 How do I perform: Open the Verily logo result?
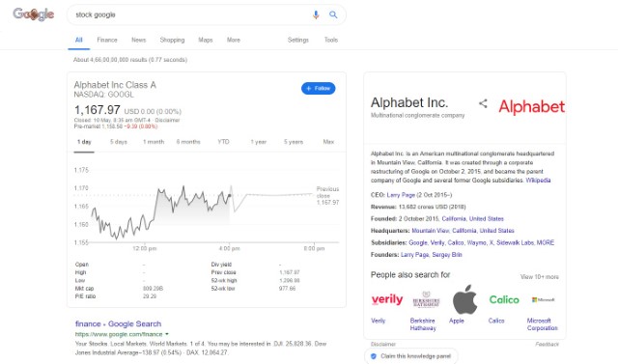pos(387,299)
